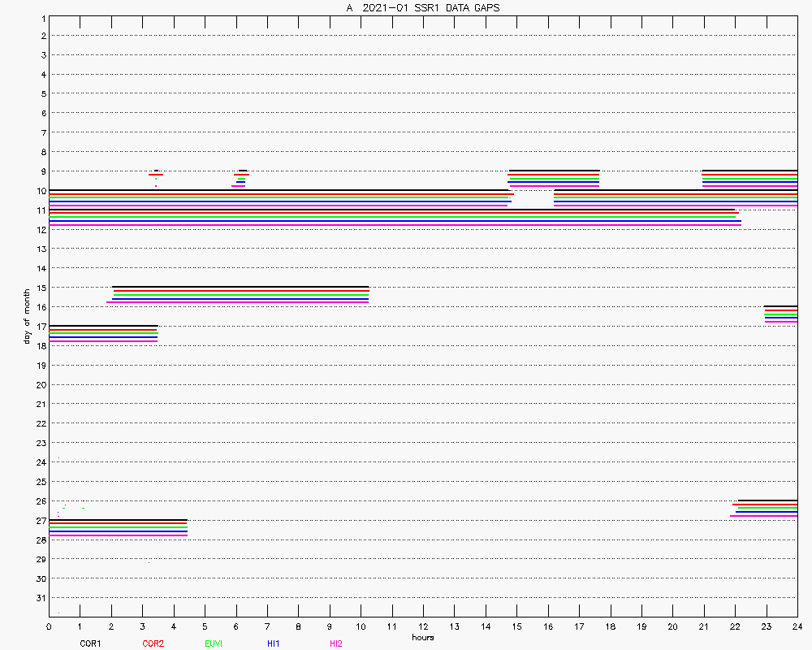Screen dimensions: 812x650
Task: Click the black gap bar on day 26 near hour 23
Action: click(767, 500)
